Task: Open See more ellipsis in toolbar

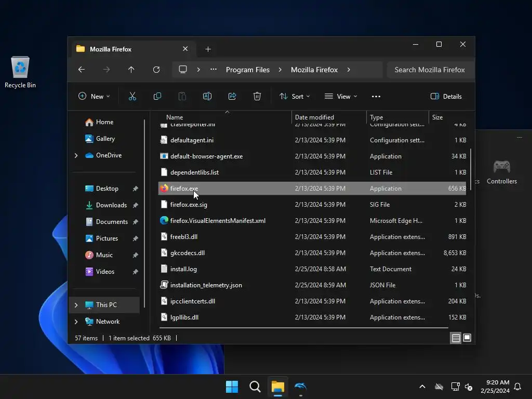Action: 376,96
